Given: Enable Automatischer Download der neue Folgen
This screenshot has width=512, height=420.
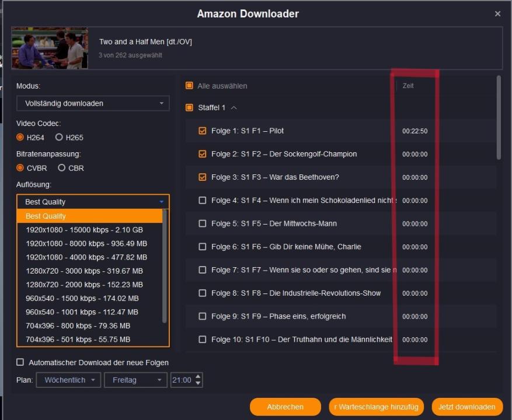Looking at the screenshot, I should pyautogui.click(x=20, y=362).
